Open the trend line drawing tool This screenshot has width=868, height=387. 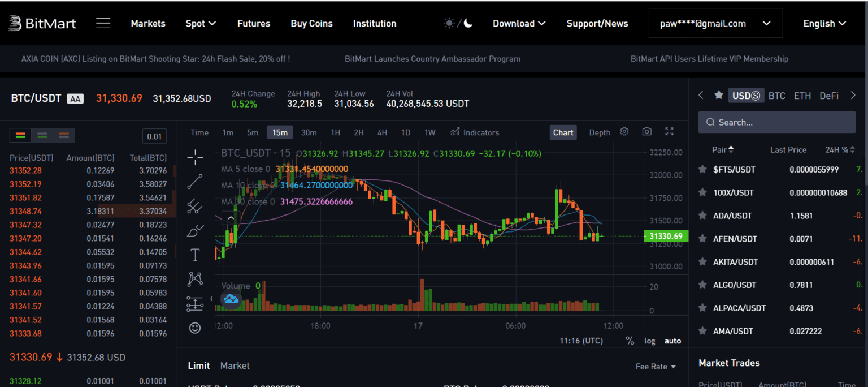(195, 182)
